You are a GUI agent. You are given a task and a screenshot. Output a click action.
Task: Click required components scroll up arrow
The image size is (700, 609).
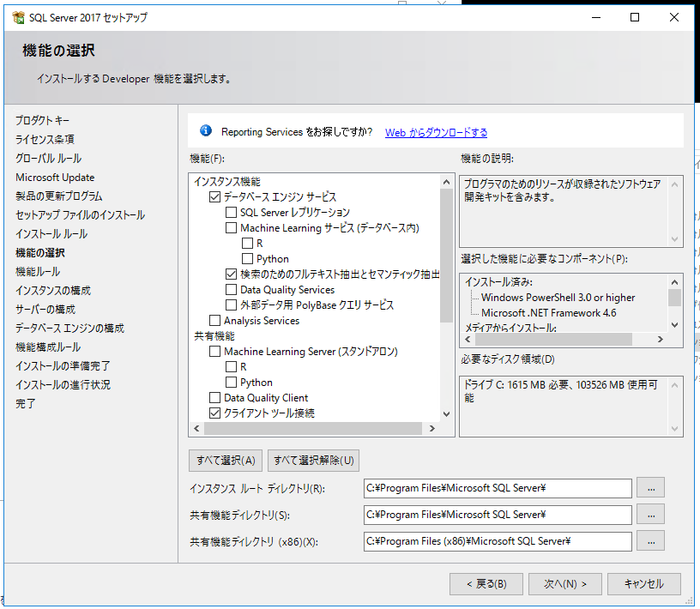point(674,282)
